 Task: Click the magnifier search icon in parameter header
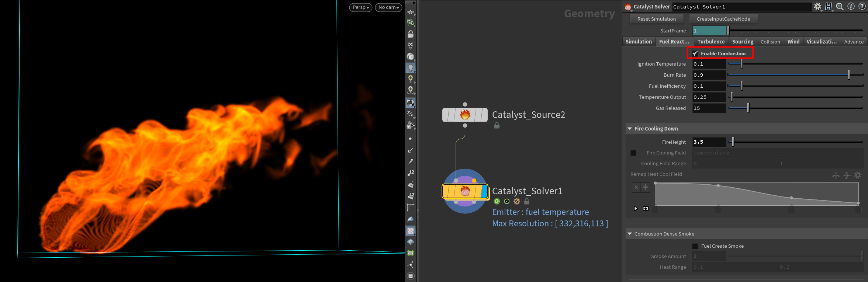coord(840,7)
